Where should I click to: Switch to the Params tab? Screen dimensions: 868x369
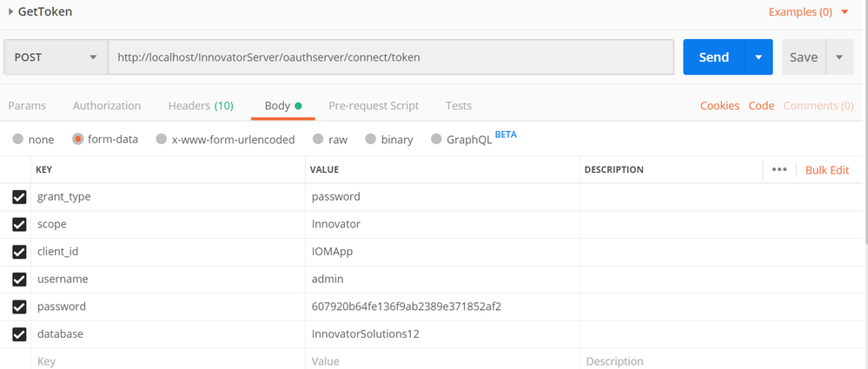pyautogui.click(x=27, y=106)
